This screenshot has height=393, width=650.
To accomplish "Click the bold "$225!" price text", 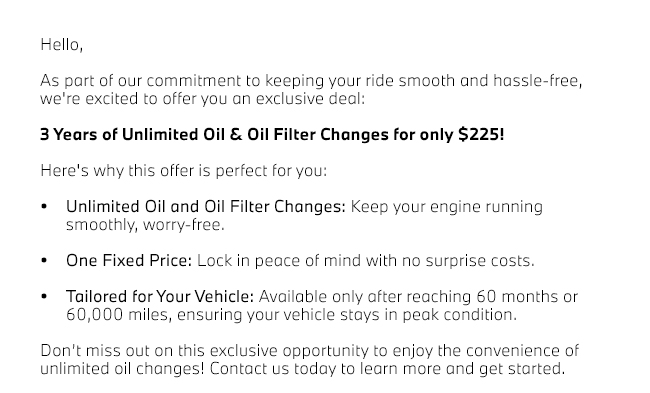I will pos(481,134).
